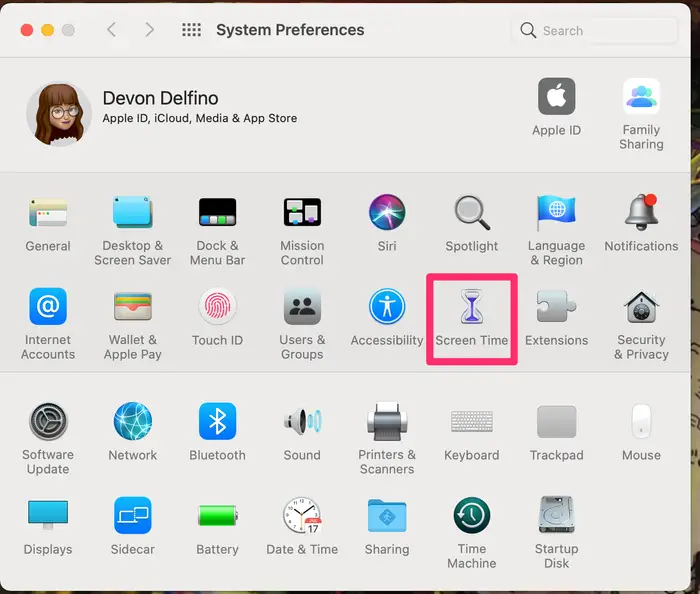
Task: Open Mission Control preferences
Action: click(302, 212)
